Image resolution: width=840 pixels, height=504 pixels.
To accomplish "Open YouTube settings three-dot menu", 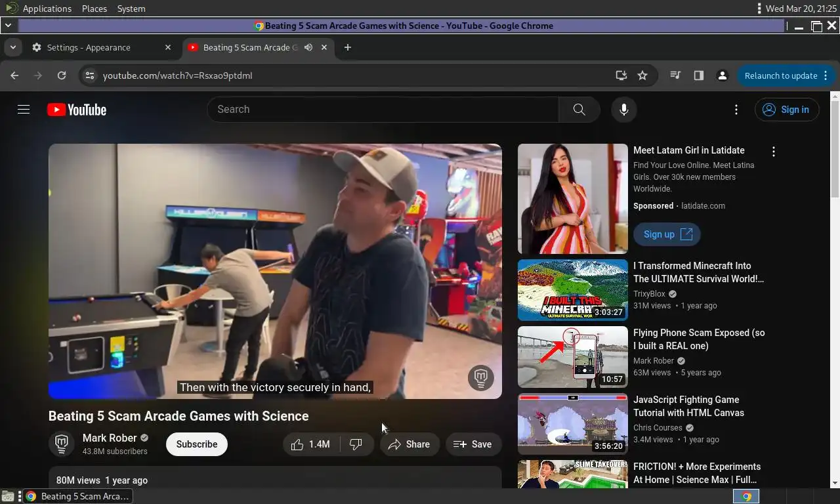I will tap(736, 110).
